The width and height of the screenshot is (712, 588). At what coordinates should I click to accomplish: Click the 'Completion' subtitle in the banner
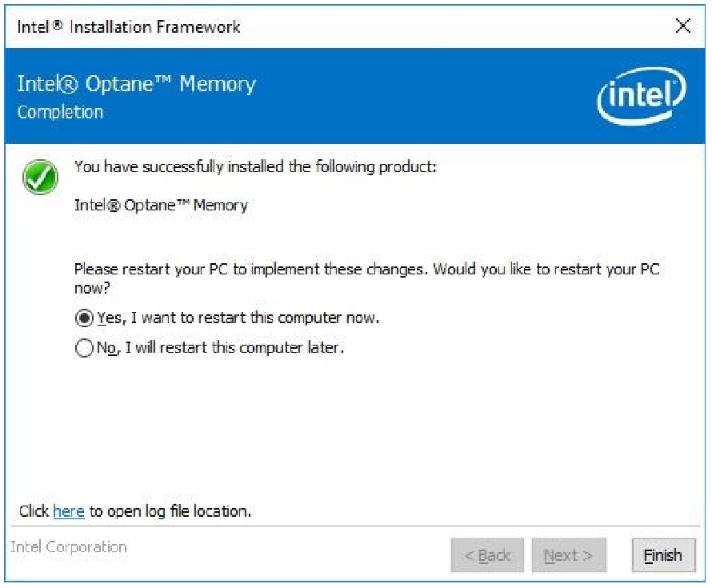click(60, 112)
